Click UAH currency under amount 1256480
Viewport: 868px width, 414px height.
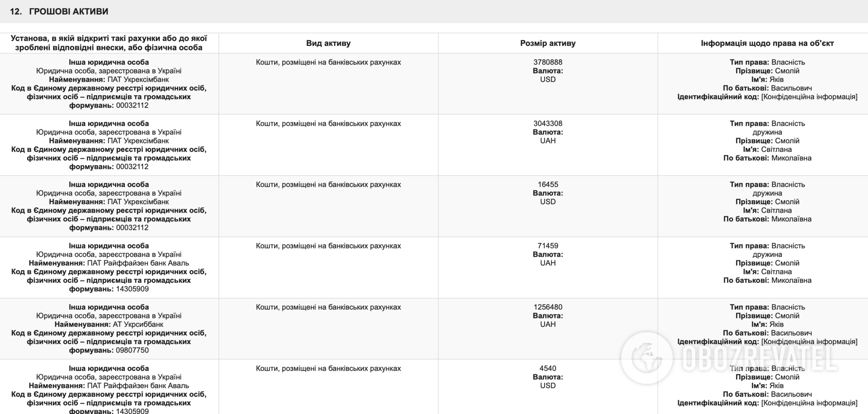point(548,324)
